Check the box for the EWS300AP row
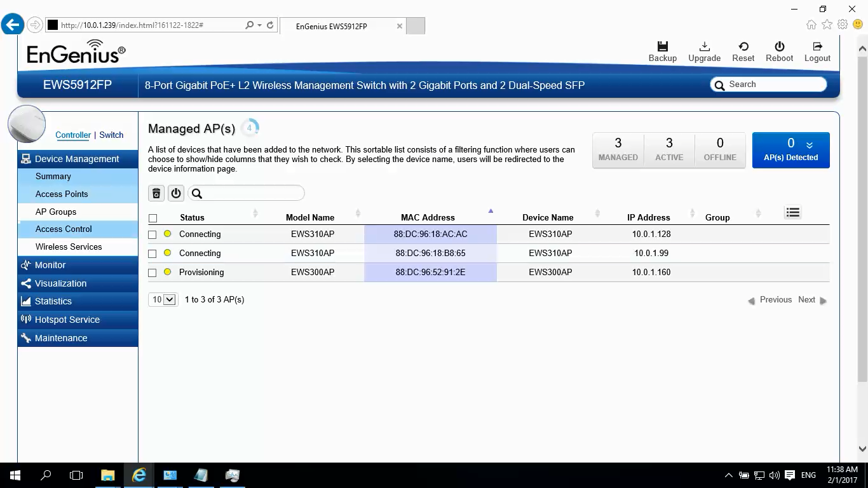The image size is (868, 488). 153,273
